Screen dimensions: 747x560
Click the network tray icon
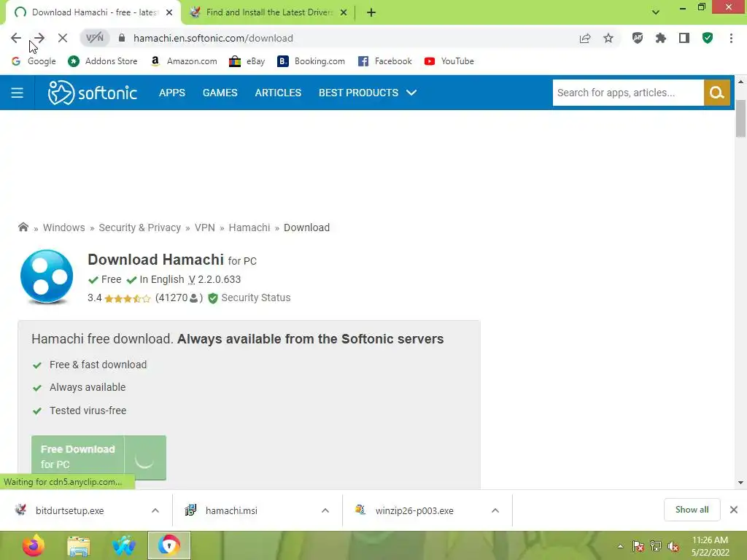[x=656, y=546]
